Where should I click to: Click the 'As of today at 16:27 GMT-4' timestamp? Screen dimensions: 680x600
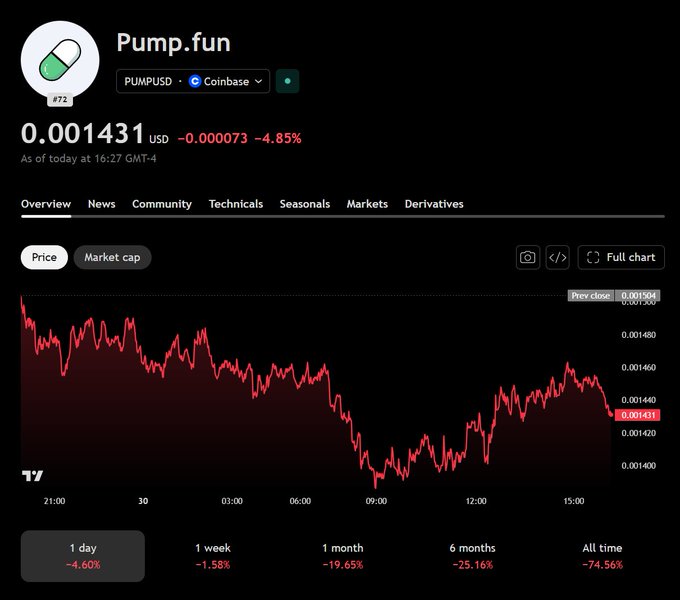(88, 159)
